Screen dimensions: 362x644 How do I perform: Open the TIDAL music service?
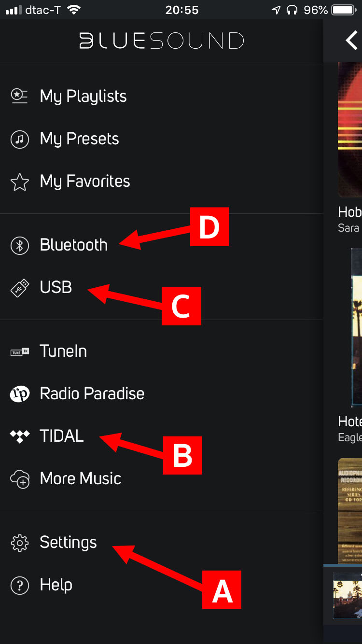click(x=62, y=436)
